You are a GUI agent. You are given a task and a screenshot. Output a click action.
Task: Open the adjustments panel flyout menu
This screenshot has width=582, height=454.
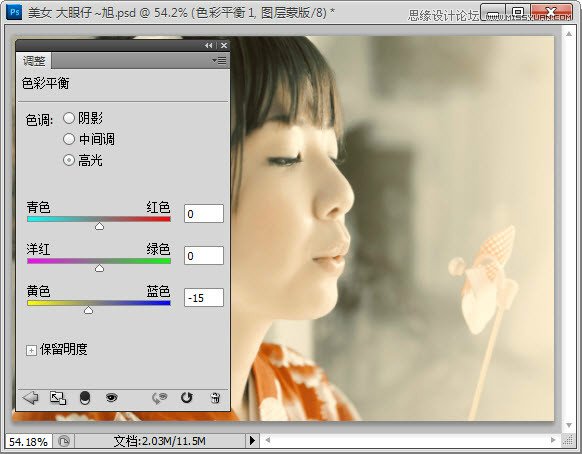219,60
